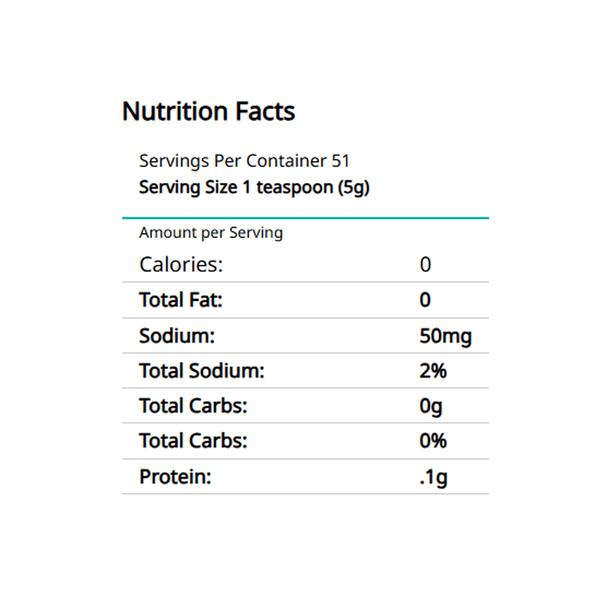Click the 50mg sodium value

coord(445,336)
